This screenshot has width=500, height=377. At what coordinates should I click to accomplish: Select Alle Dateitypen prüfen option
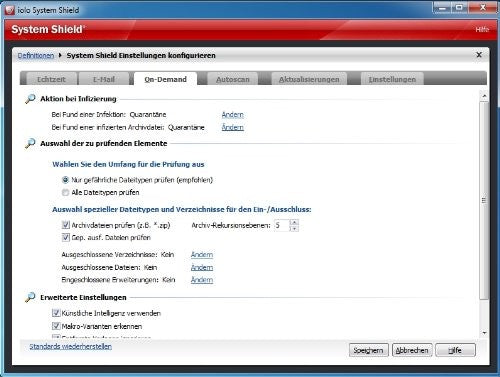tap(66, 192)
